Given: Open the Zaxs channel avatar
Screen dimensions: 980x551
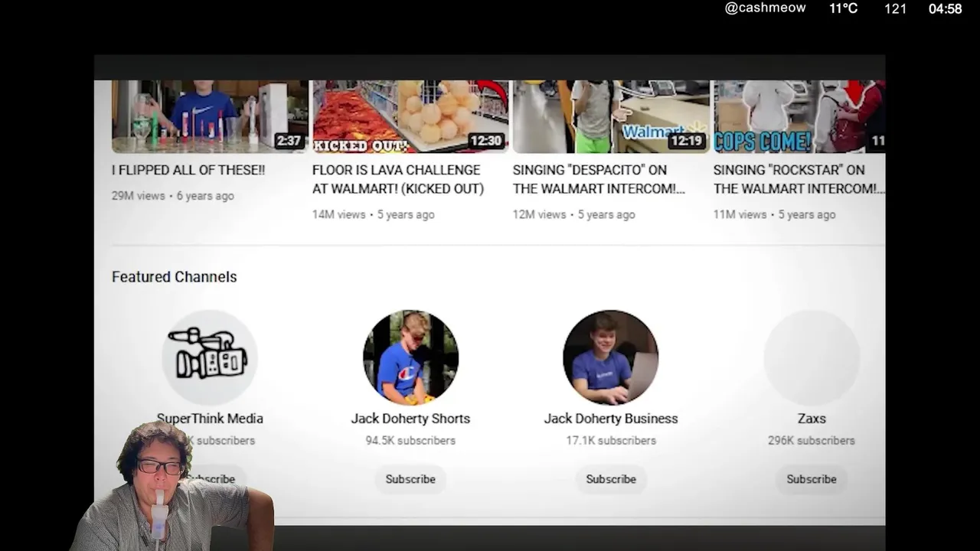Looking at the screenshot, I should [812, 357].
